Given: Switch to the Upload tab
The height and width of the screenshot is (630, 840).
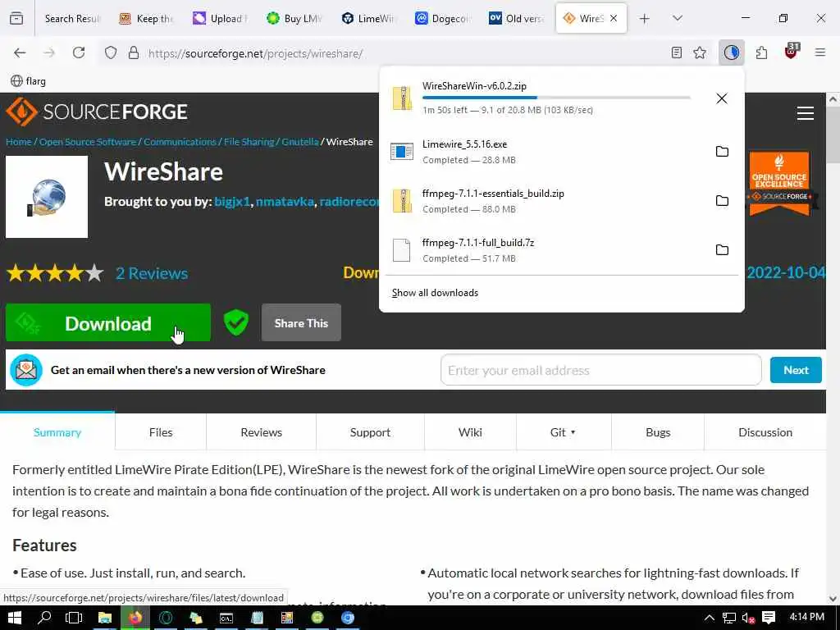Looking at the screenshot, I should (221, 18).
